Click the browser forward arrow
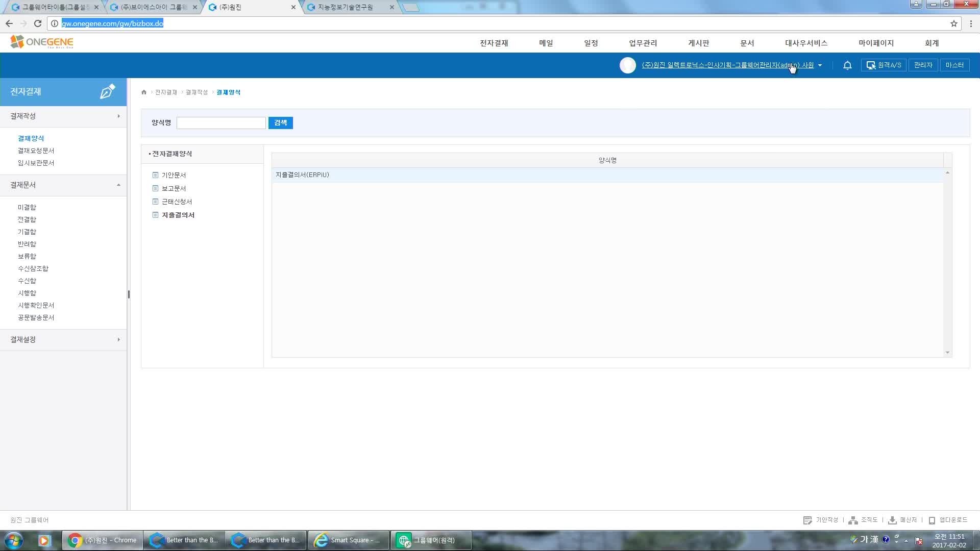Viewport: 980px width, 551px height. click(x=23, y=23)
